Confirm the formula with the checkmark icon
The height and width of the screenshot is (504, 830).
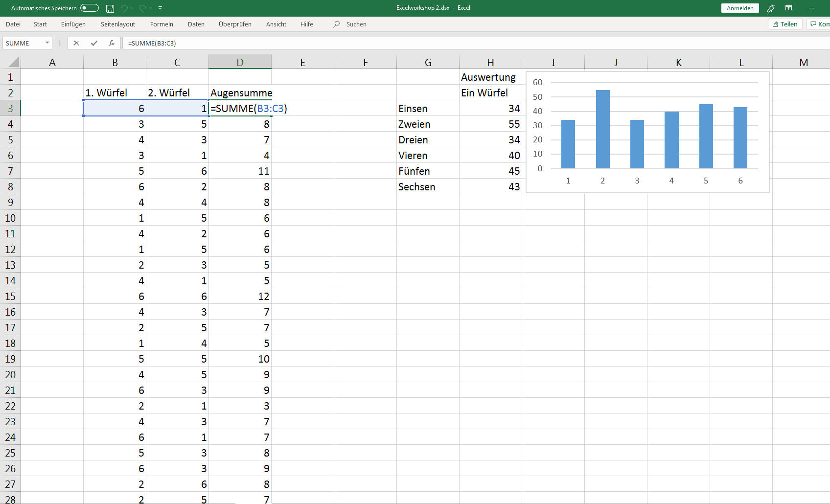click(94, 43)
